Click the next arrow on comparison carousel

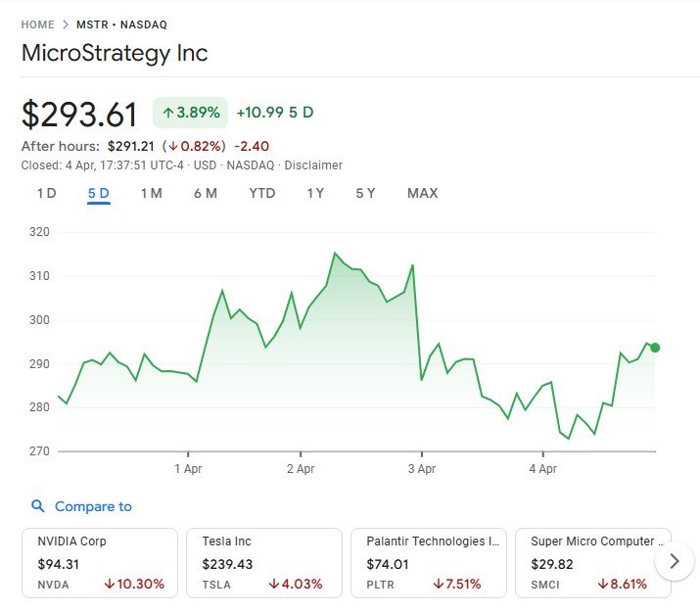click(674, 561)
